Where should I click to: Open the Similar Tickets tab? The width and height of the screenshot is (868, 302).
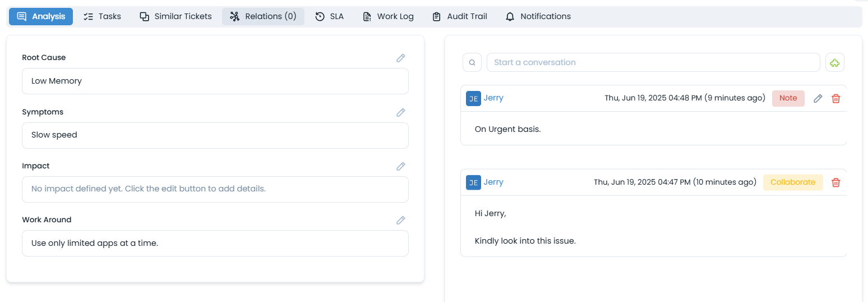point(176,16)
